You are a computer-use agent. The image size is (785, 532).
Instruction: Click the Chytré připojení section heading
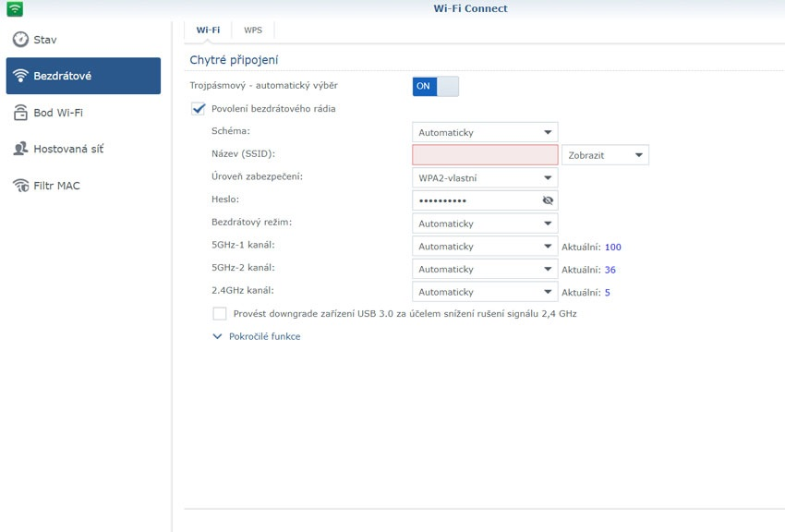[x=234, y=60]
